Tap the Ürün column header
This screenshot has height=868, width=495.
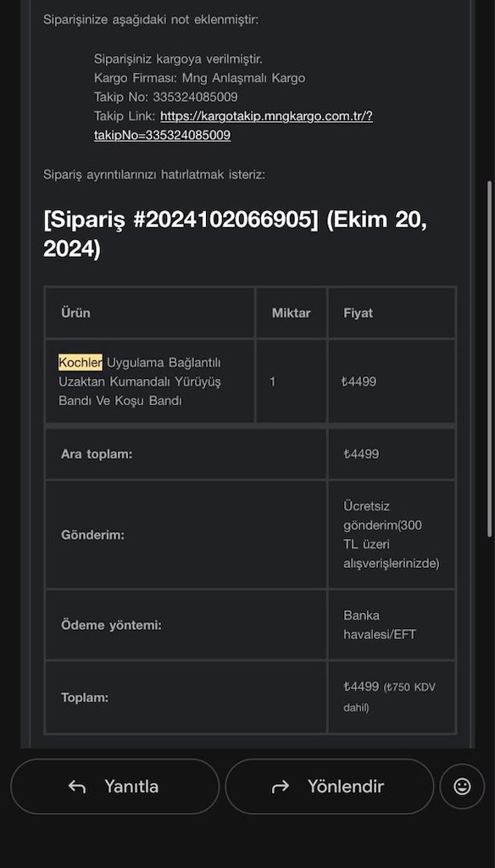pyautogui.click(x=75, y=313)
